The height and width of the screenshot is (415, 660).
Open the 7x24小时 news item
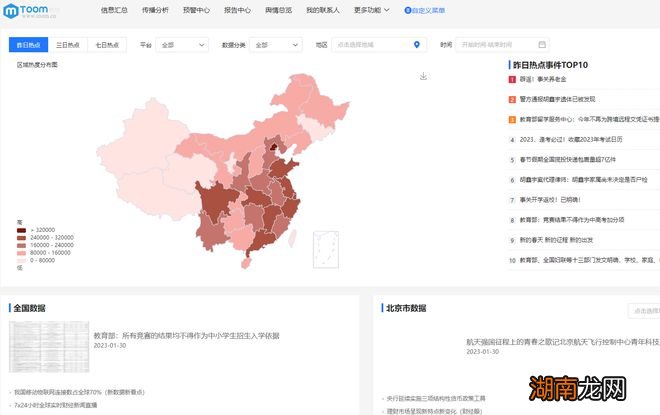tap(56, 405)
